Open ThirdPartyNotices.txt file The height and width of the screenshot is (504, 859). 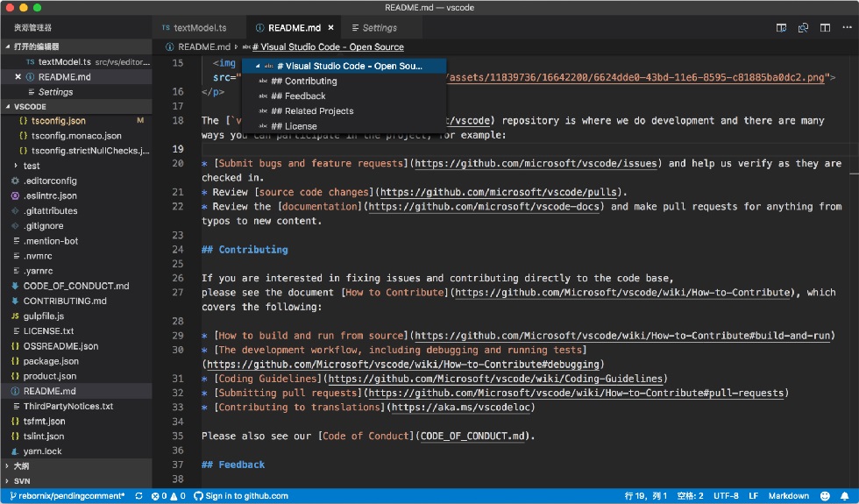pyautogui.click(x=76, y=406)
